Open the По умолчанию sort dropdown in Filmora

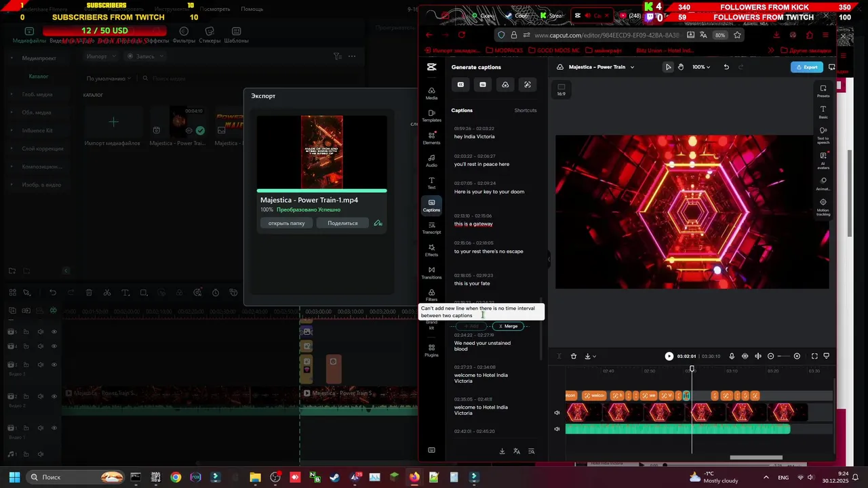pos(108,79)
